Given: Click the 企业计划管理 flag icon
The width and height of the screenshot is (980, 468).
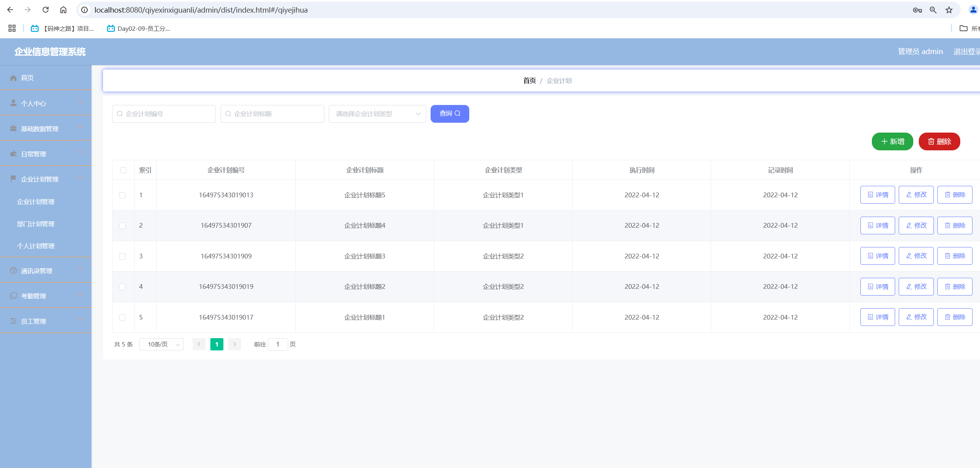Looking at the screenshot, I should [x=13, y=179].
